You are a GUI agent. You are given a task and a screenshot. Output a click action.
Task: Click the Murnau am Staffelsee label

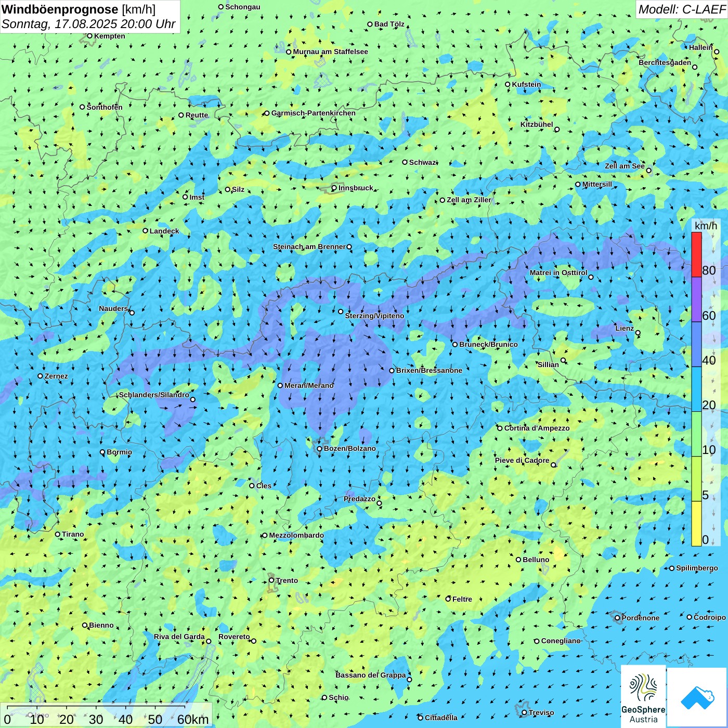point(330,51)
